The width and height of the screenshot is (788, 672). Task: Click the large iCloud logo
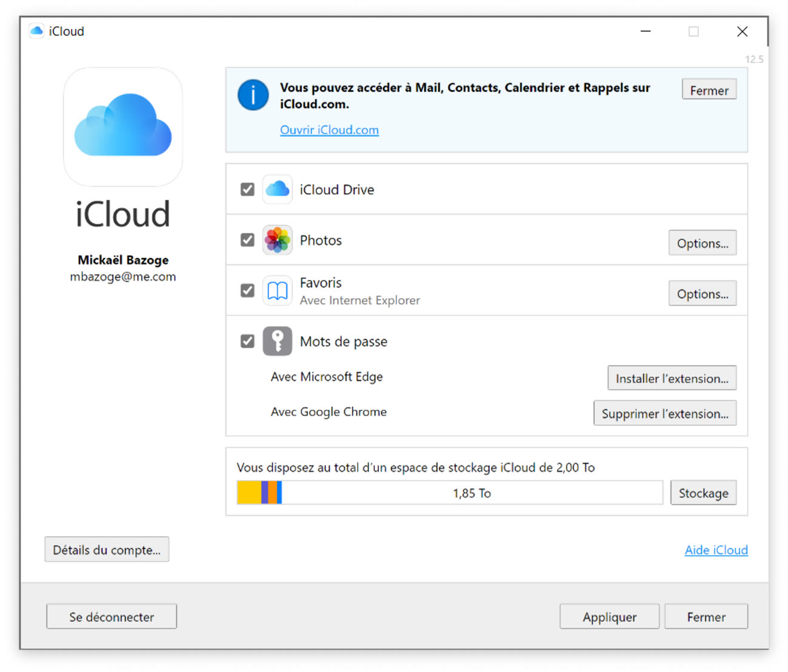click(123, 127)
